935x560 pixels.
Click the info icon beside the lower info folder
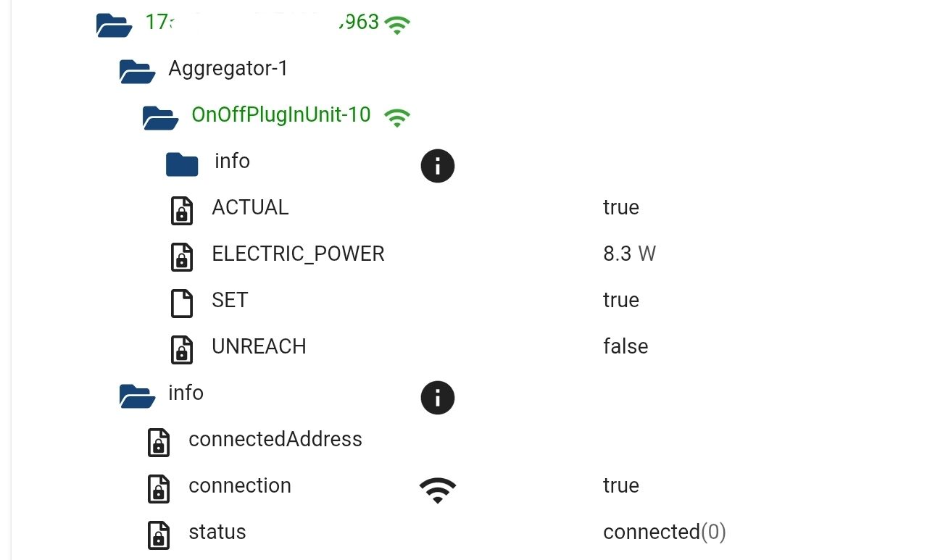(437, 398)
